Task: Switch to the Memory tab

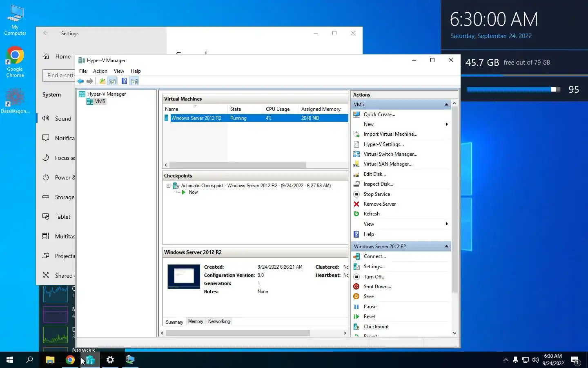Action: tap(196, 321)
